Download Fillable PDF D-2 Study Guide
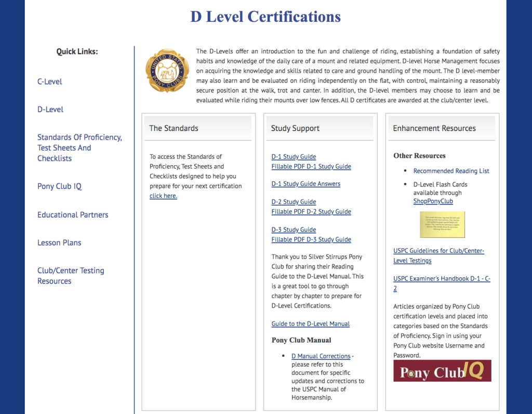532x414 pixels. tap(311, 211)
